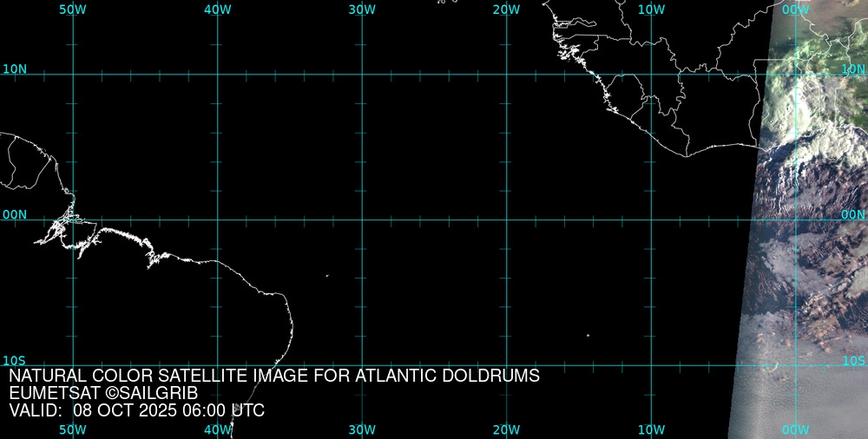Click the 30W label along top edge
This screenshot has width=868, height=439.
click(x=362, y=10)
